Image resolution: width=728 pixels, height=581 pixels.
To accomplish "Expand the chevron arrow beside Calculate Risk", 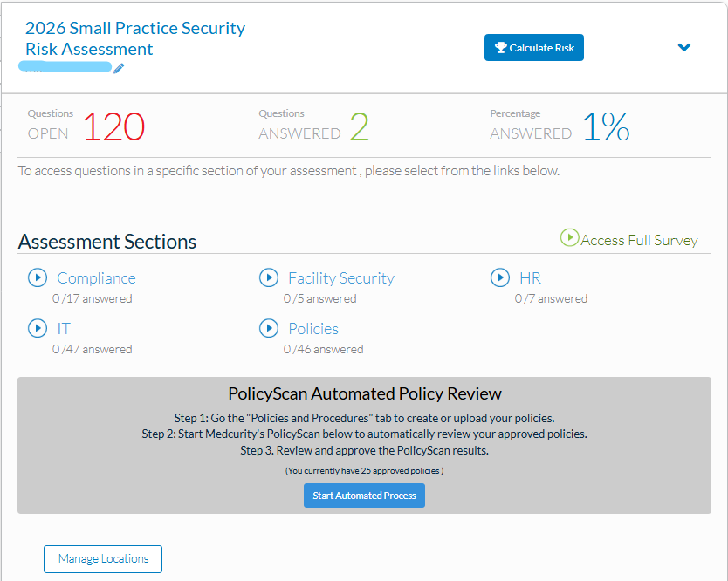I will 684,48.
